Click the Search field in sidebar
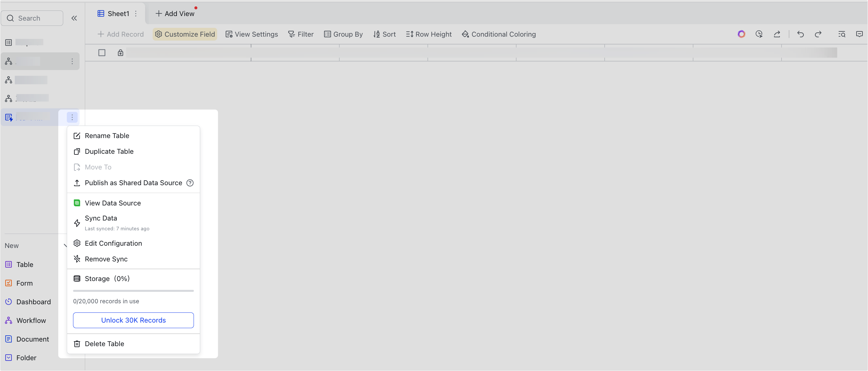Image resolution: width=868 pixels, height=371 pixels. tap(32, 18)
